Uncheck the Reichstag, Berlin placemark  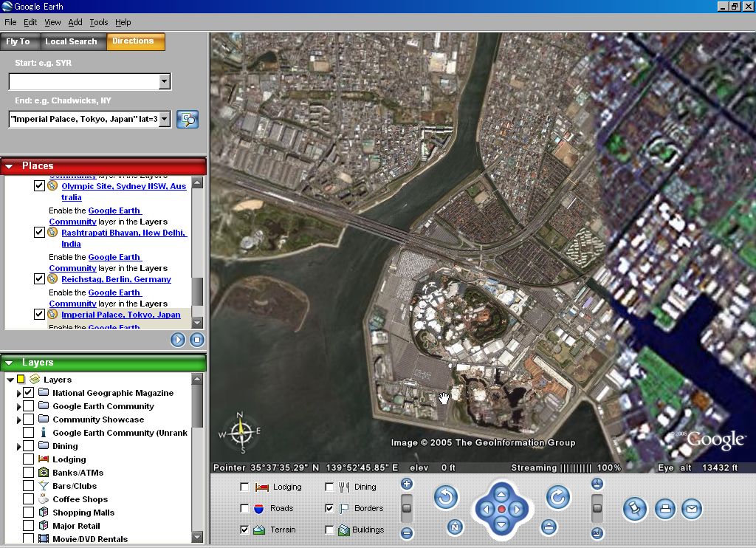point(40,279)
